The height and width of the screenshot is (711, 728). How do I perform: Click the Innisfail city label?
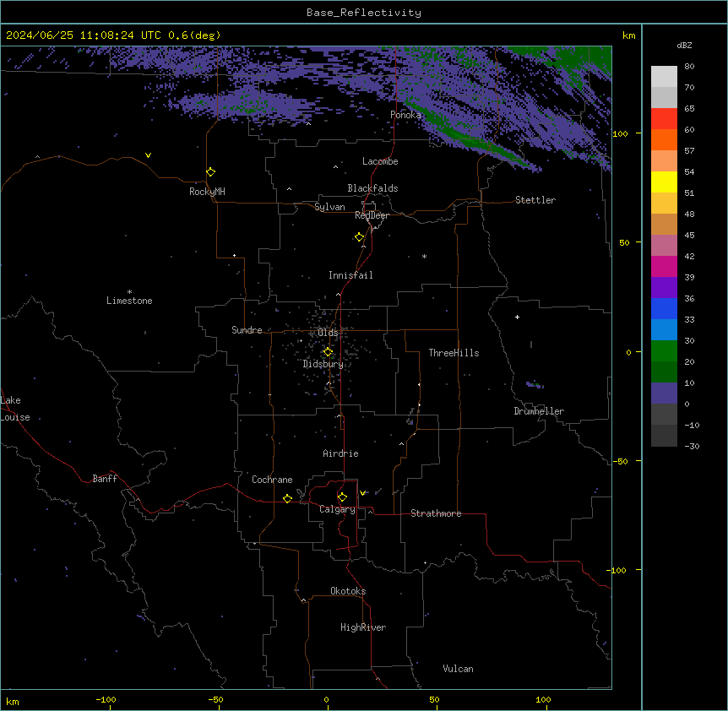coord(350,275)
